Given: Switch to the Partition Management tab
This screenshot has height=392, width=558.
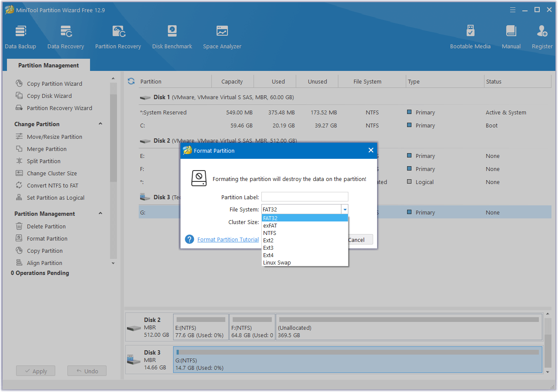Looking at the screenshot, I should point(48,65).
